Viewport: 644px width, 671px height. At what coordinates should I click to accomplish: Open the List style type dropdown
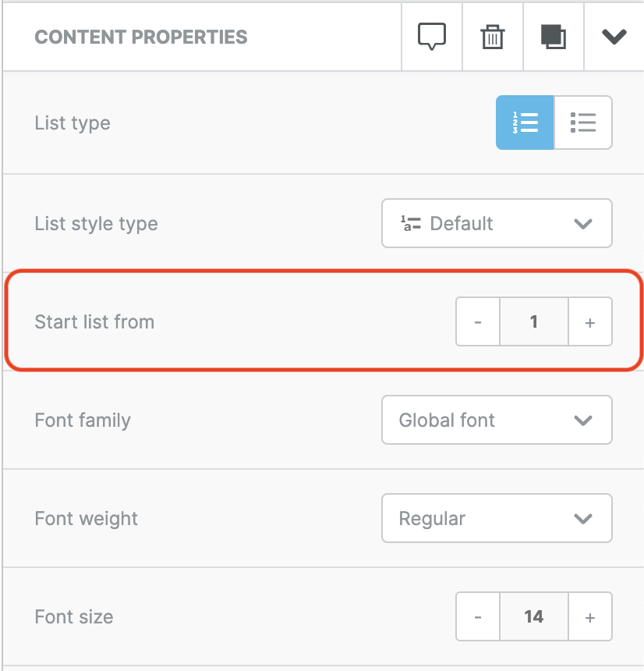coord(497,223)
